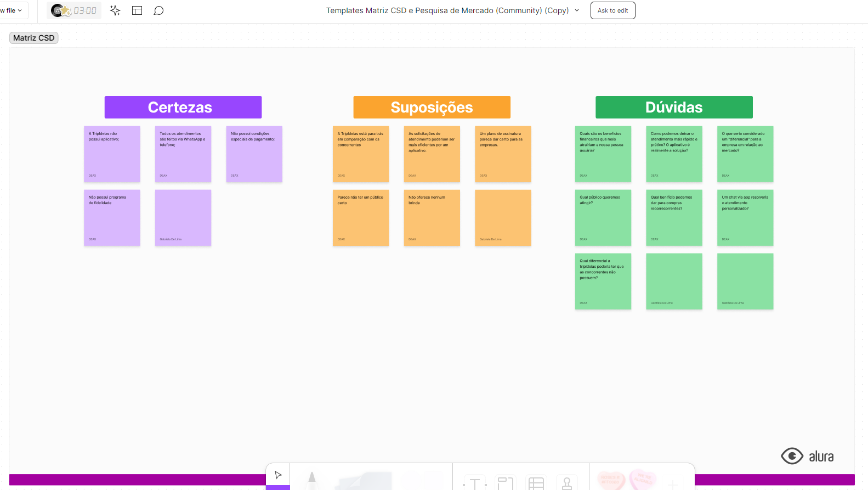
Task: Click the file name Templates Matriz CSD
Action: point(447,10)
